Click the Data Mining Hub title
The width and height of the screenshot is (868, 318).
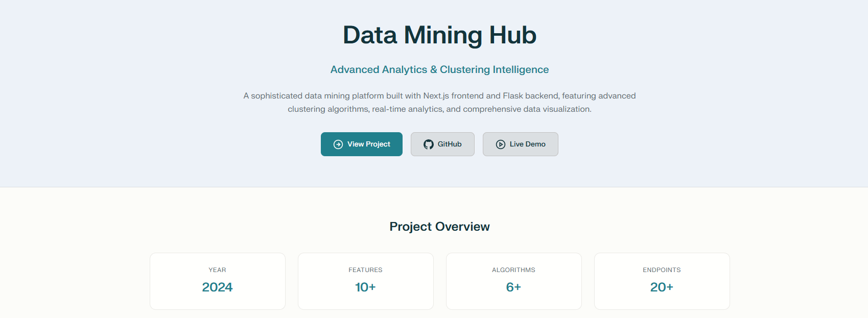439,35
